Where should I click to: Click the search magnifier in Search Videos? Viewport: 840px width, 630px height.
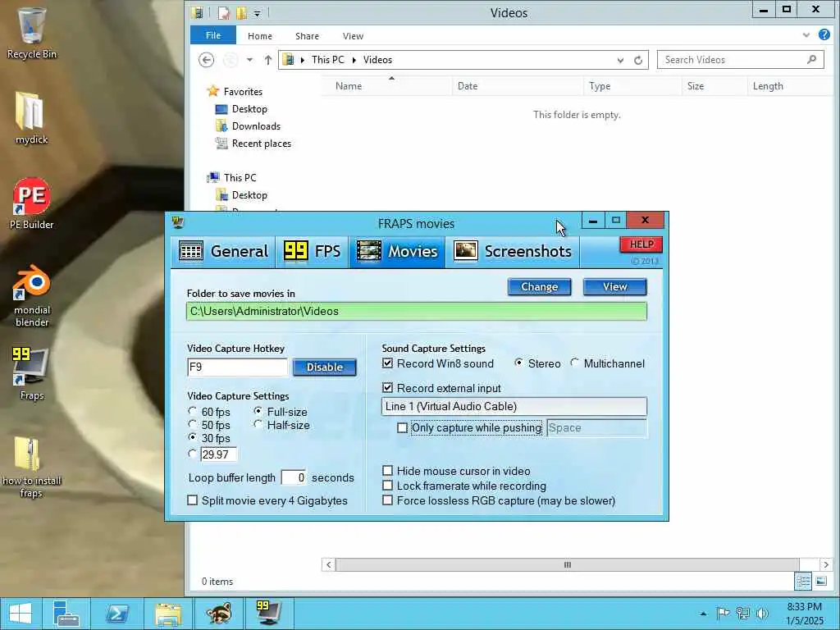tap(811, 59)
